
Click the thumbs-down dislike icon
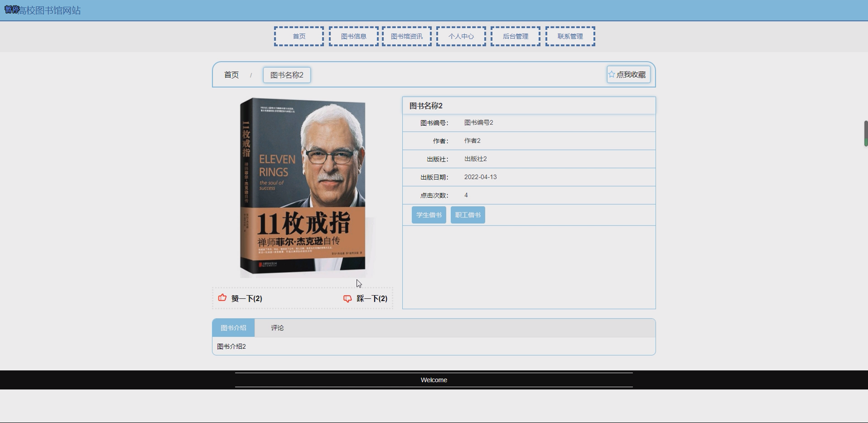pos(347,299)
